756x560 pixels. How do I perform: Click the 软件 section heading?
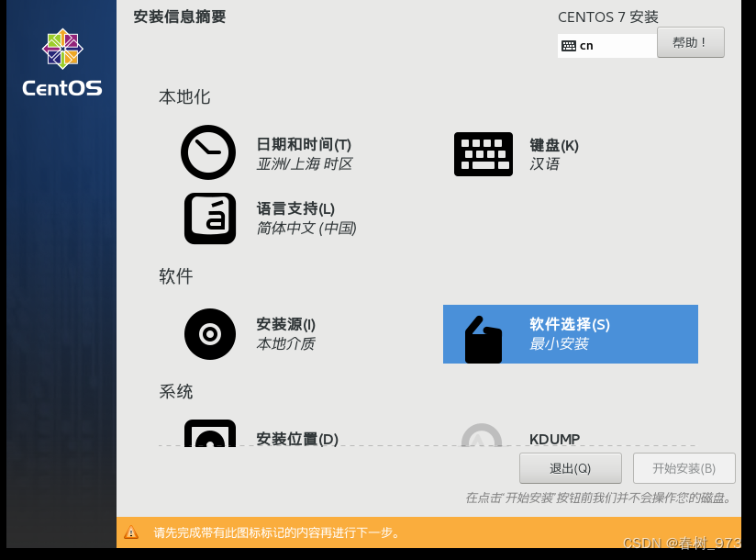[176, 276]
